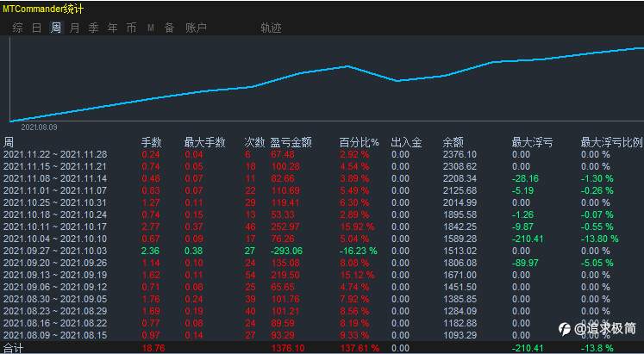Open the 轨迹 track tab
644x354 pixels.
tap(271, 28)
